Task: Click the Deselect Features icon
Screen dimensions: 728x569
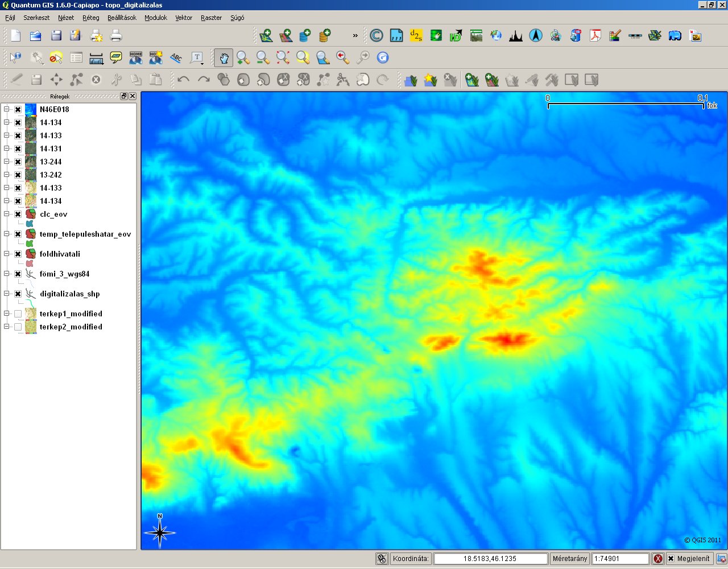Action: pyautogui.click(x=56, y=57)
